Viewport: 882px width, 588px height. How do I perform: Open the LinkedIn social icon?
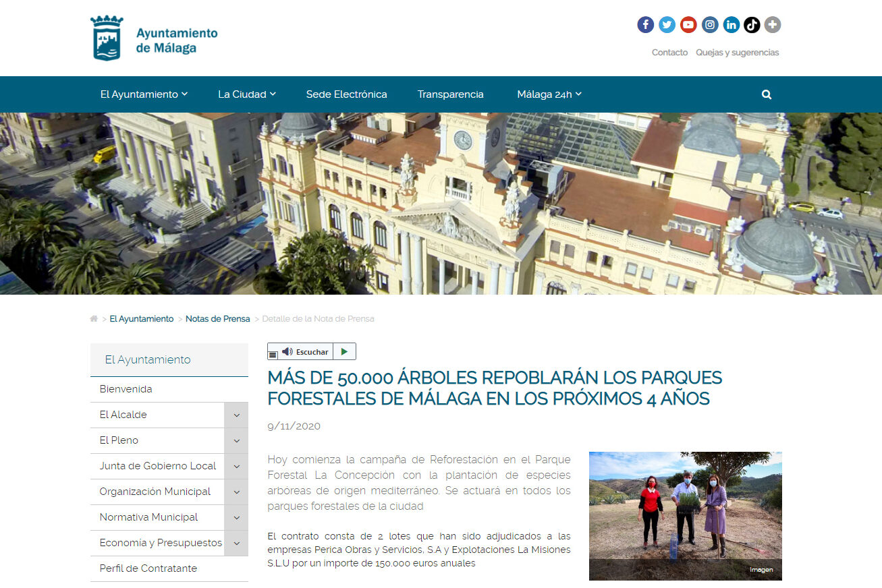pos(732,25)
